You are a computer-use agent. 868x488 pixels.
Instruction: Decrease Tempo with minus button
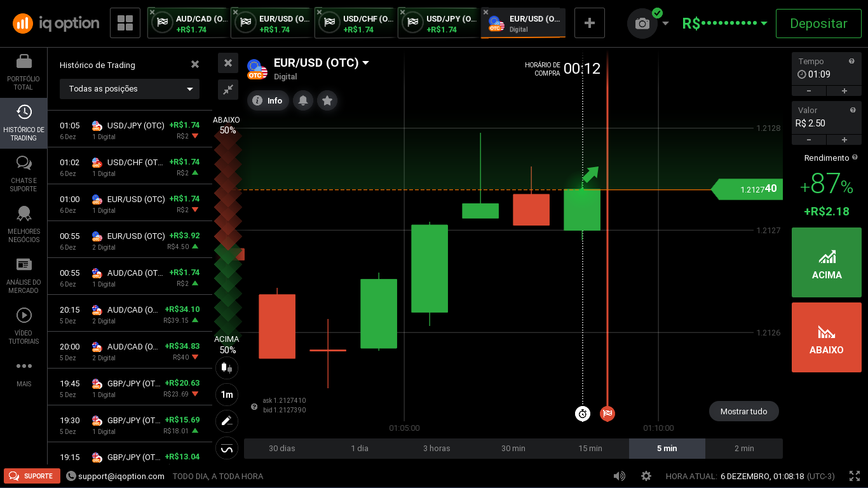pos(809,91)
